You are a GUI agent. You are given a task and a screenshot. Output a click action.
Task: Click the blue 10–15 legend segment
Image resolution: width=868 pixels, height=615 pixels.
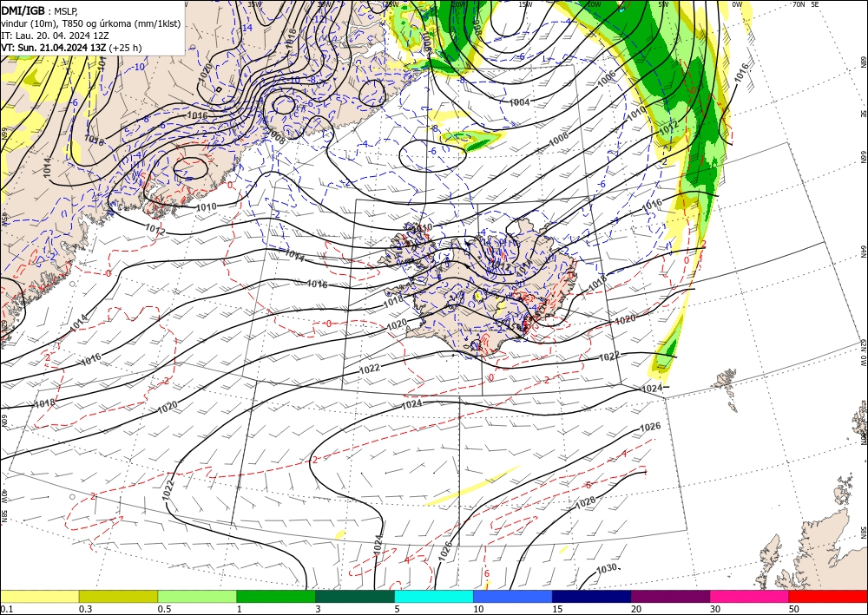click(513, 596)
